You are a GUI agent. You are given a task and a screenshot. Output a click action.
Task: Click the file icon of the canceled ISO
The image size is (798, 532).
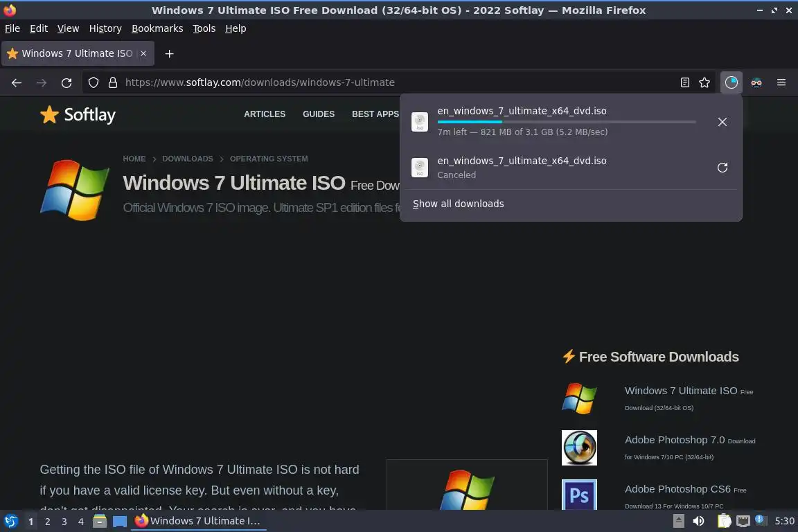pos(420,168)
